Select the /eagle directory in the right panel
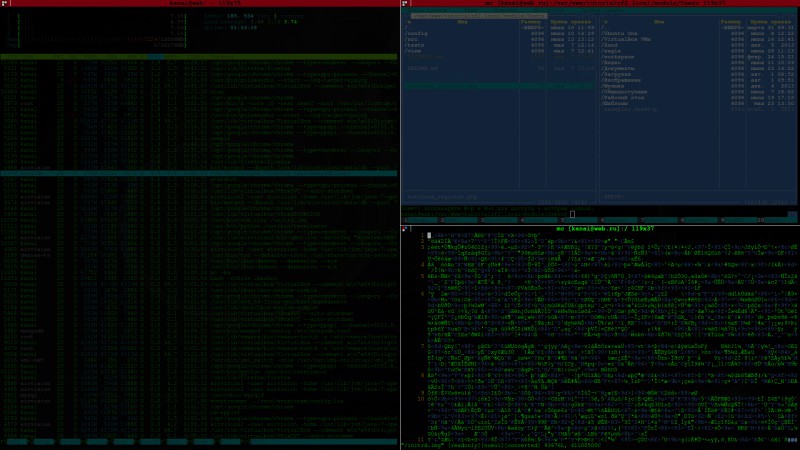Image resolution: width=800 pixels, height=450 pixels. (x=611, y=51)
